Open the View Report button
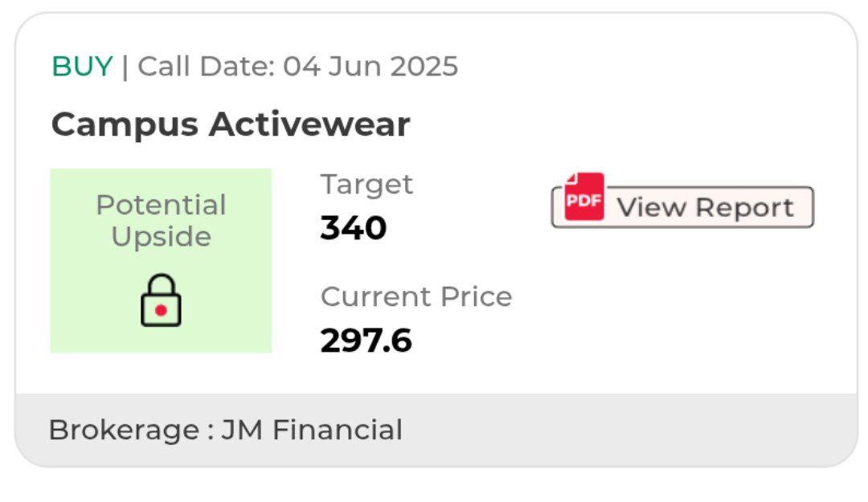868x502 pixels. (682, 207)
